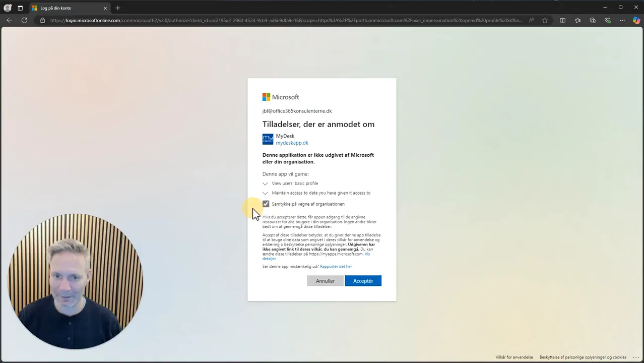Image resolution: width=644 pixels, height=363 pixels.
Task: Open 'Vilkår for anvendelse' footer link
Action: (514, 357)
